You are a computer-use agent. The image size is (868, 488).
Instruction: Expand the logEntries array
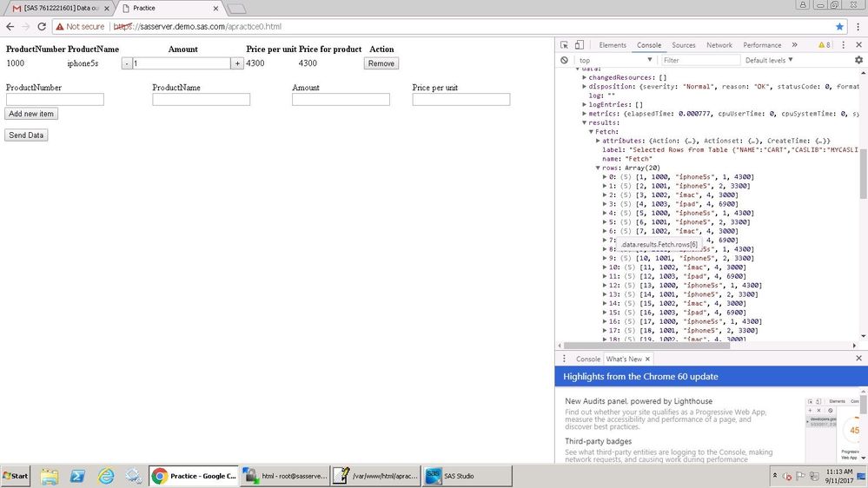[584, 104]
